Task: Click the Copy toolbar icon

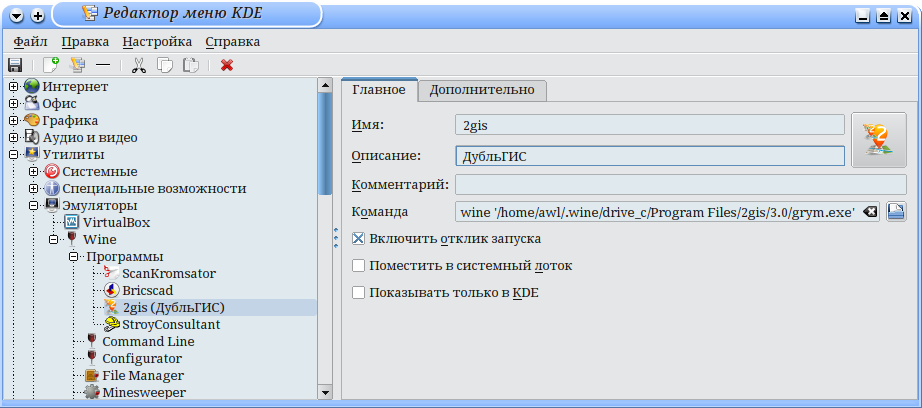Action: click(x=165, y=65)
